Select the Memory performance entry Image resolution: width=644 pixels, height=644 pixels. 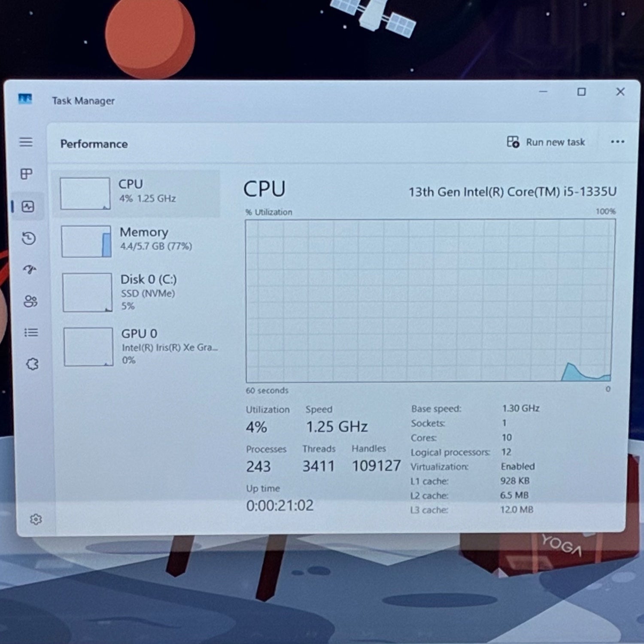coord(137,241)
